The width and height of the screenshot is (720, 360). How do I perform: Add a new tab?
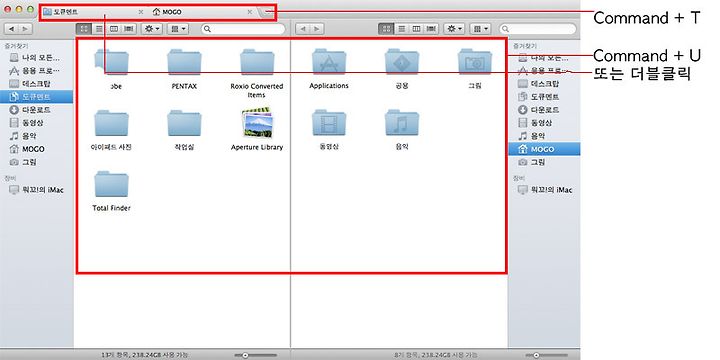pyautogui.click(x=267, y=12)
